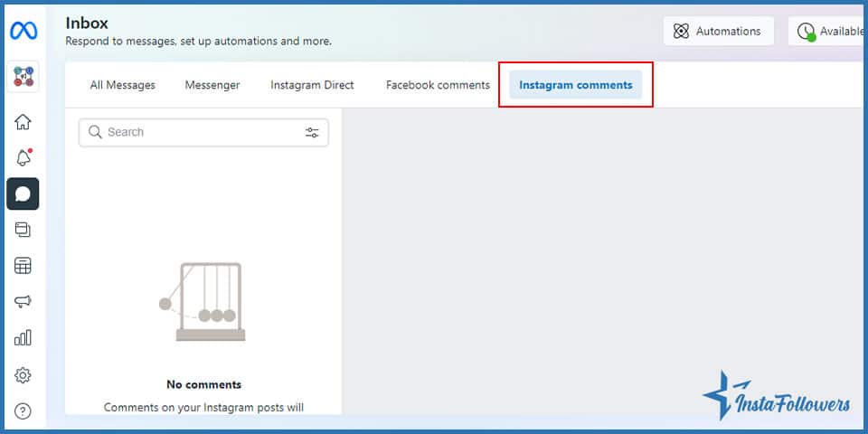Click into the Search comments field
868x434 pixels.
coord(203,132)
